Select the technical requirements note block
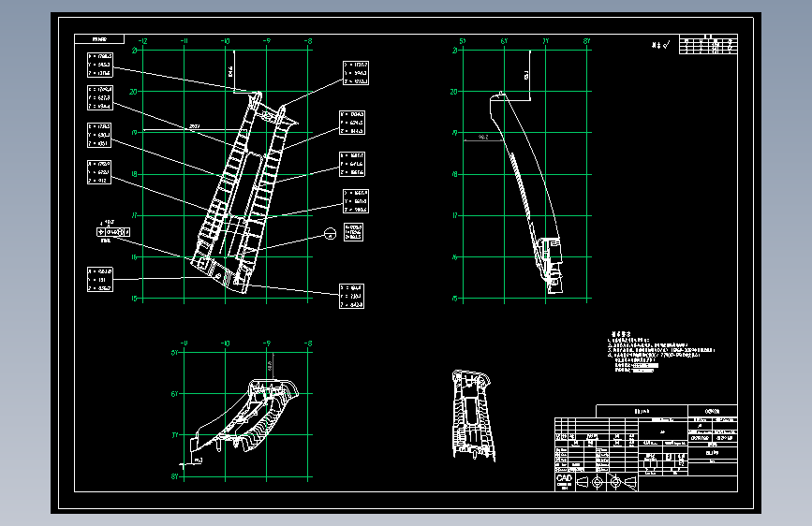This screenshot has height=526, width=812. click(660, 352)
